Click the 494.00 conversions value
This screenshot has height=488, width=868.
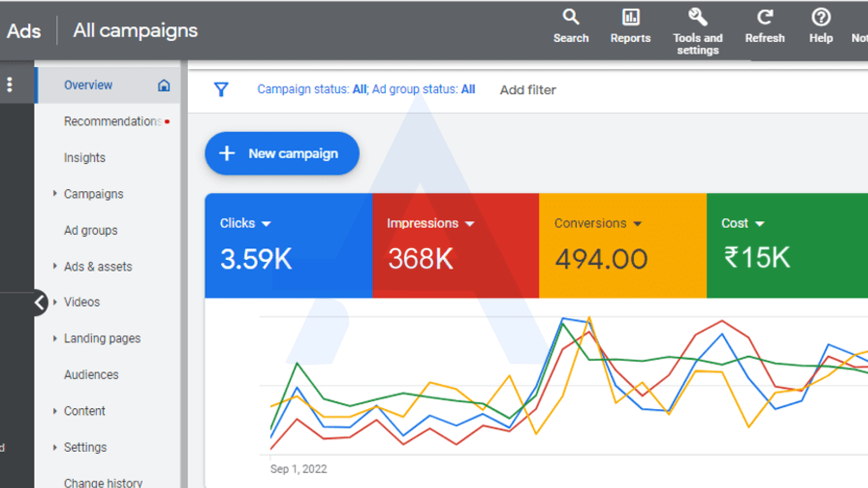tap(601, 259)
